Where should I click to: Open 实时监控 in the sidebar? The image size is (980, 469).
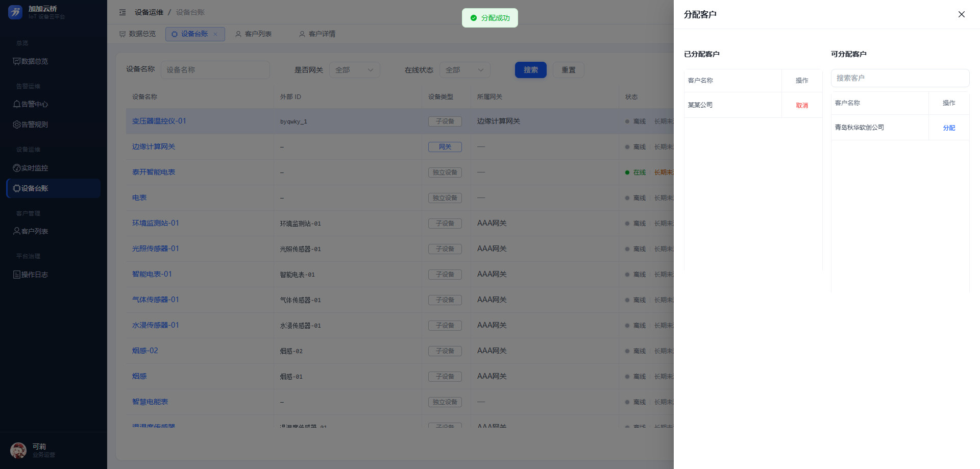(x=54, y=168)
